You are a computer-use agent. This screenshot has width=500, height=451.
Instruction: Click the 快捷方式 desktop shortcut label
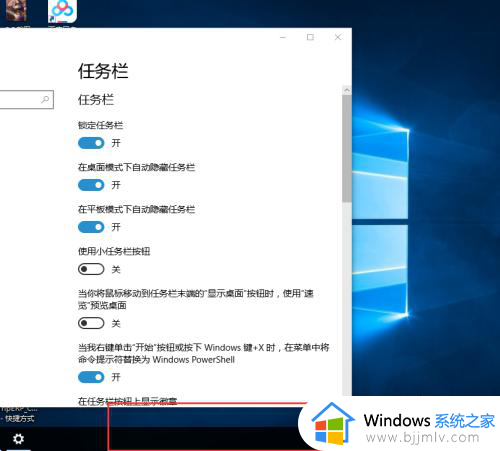pos(19,419)
